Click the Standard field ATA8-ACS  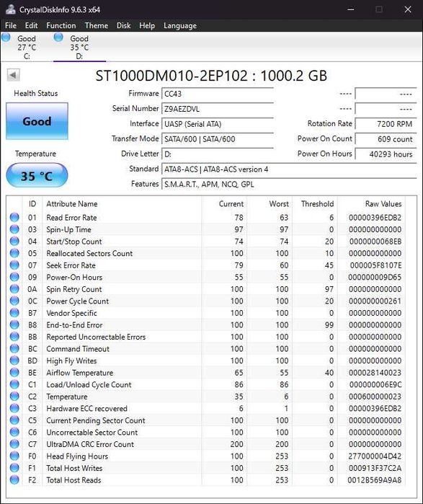[289, 169]
